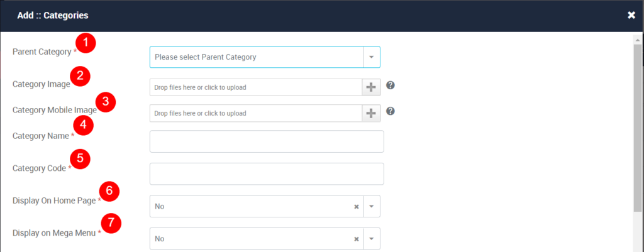Click the plus icon for Category Mobile Image

[371, 113]
